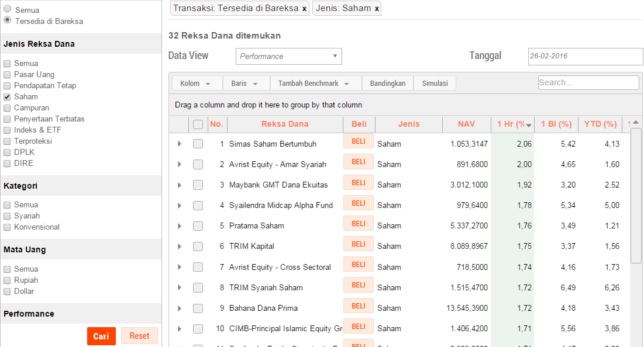Uncheck the Saham fund type

point(7,97)
